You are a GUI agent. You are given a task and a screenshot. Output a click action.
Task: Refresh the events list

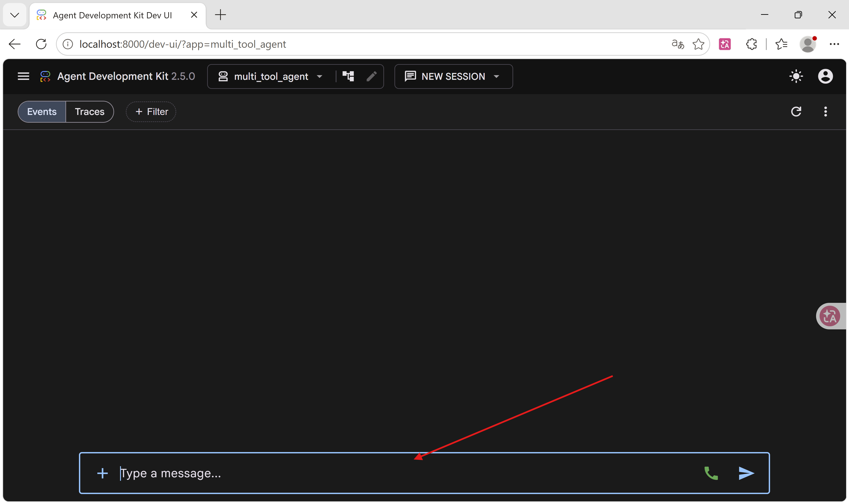[x=796, y=111]
